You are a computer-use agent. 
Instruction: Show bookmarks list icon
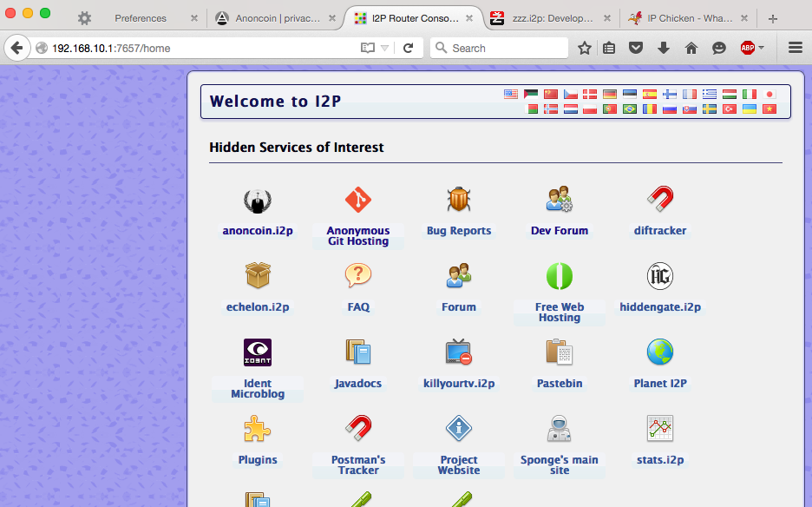coord(609,49)
